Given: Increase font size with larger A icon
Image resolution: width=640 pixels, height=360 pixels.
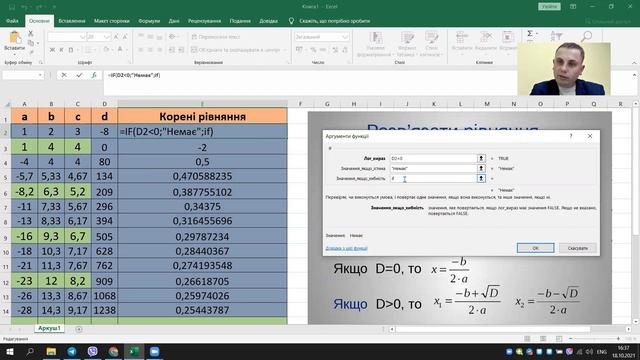Looking at the screenshot, I should [116, 37].
